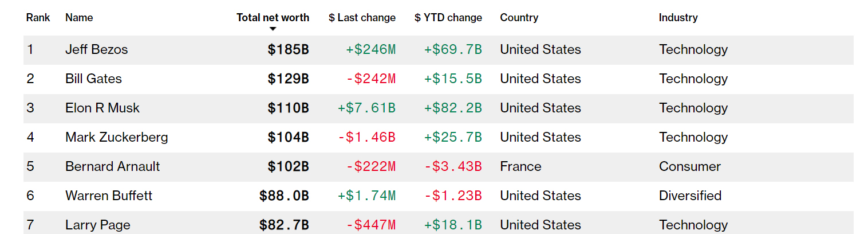Click Consumer industry in Bernard Arnault's row
The image size is (868, 234).
click(x=689, y=167)
